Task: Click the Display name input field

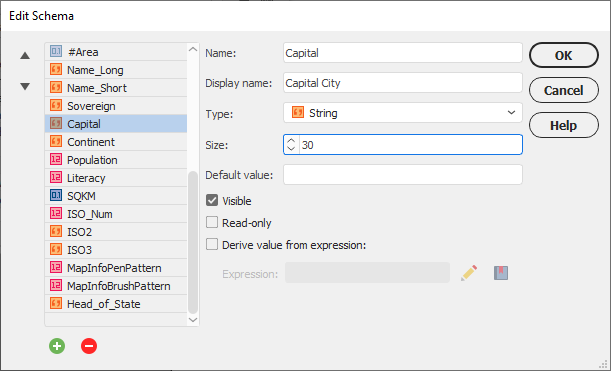Action: pyautogui.click(x=403, y=83)
